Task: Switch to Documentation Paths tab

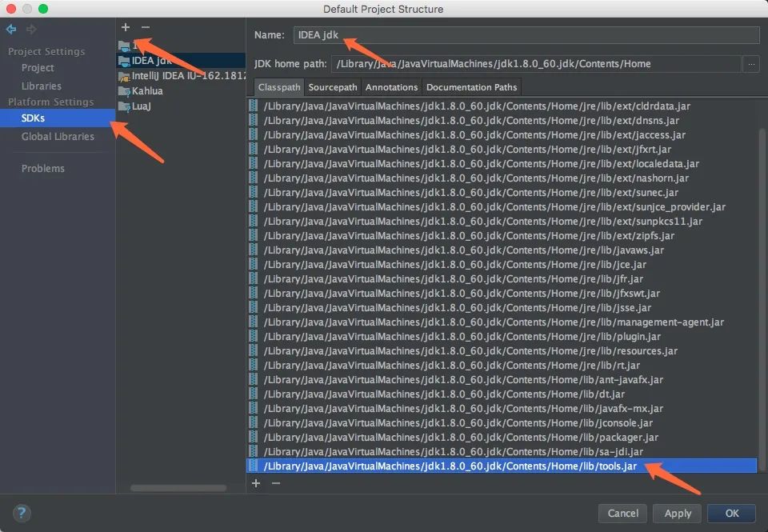Action: 471,87
